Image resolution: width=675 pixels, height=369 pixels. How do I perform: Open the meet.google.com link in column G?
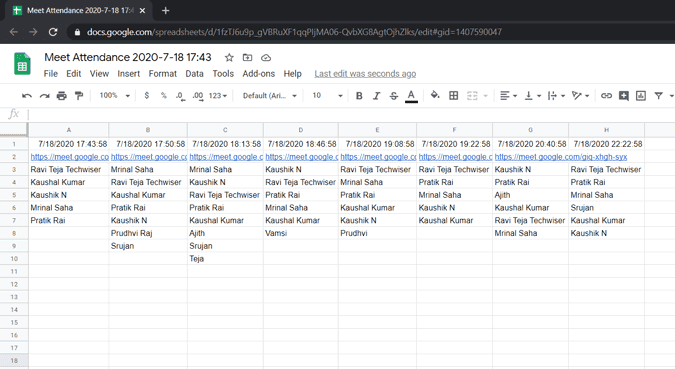click(x=560, y=157)
